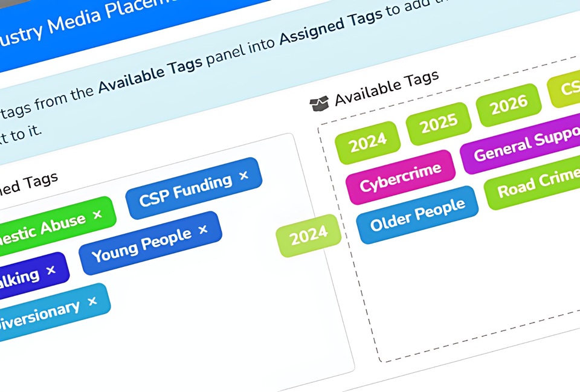Select the 2026 available tag
The height and width of the screenshot is (392, 580).
[x=509, y=105]
